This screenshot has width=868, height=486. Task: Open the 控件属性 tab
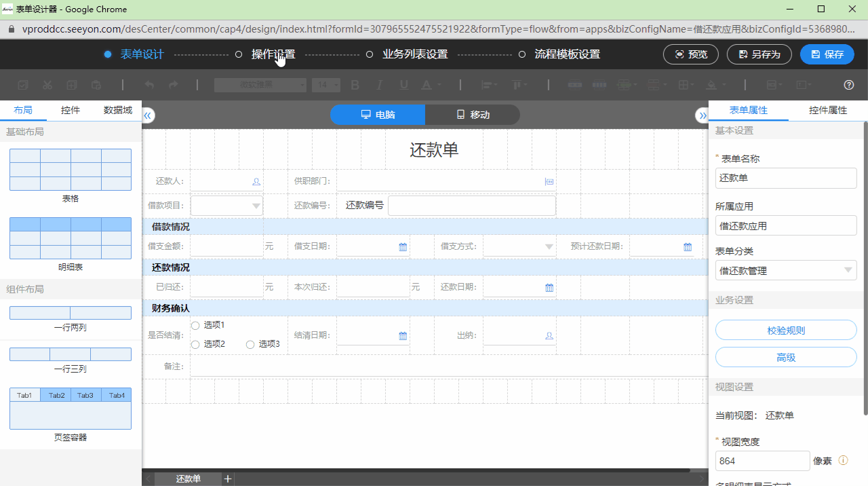(x=828, y=111)
